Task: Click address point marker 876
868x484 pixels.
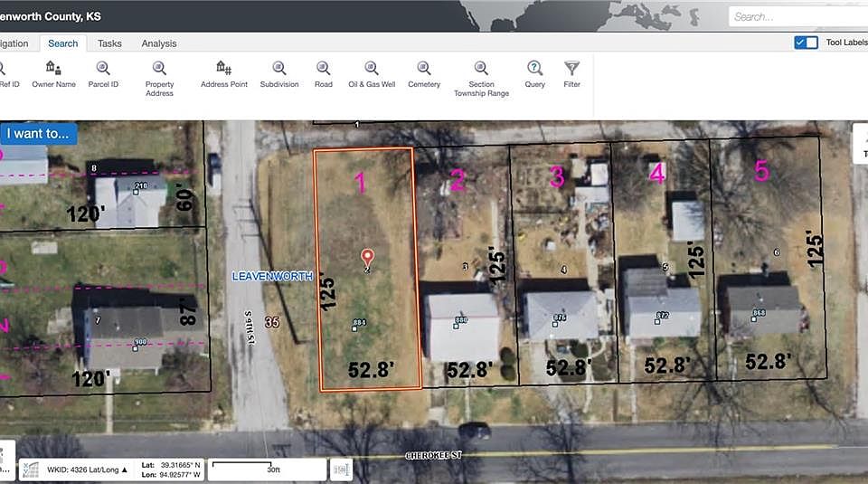Action: tap(555, 323)
